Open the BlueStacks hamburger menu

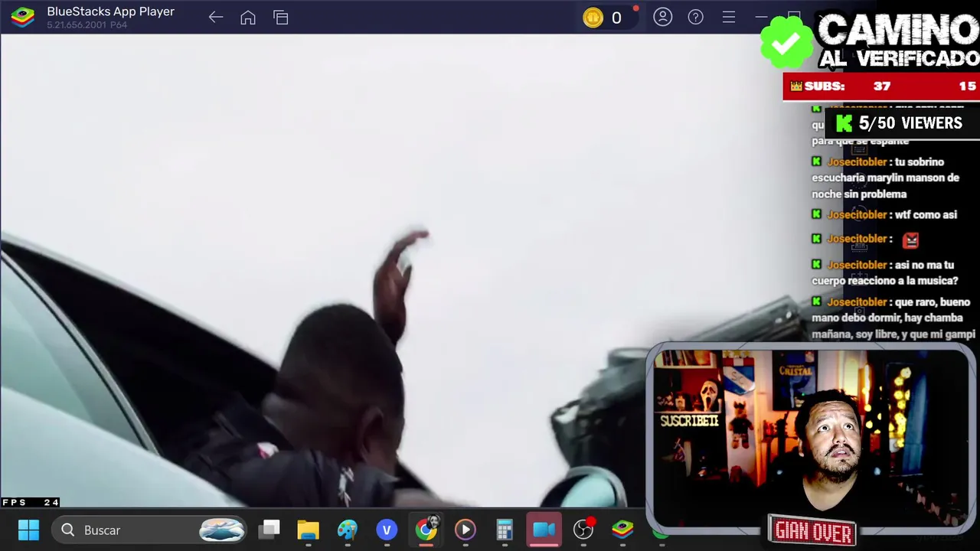coord(729,17)
